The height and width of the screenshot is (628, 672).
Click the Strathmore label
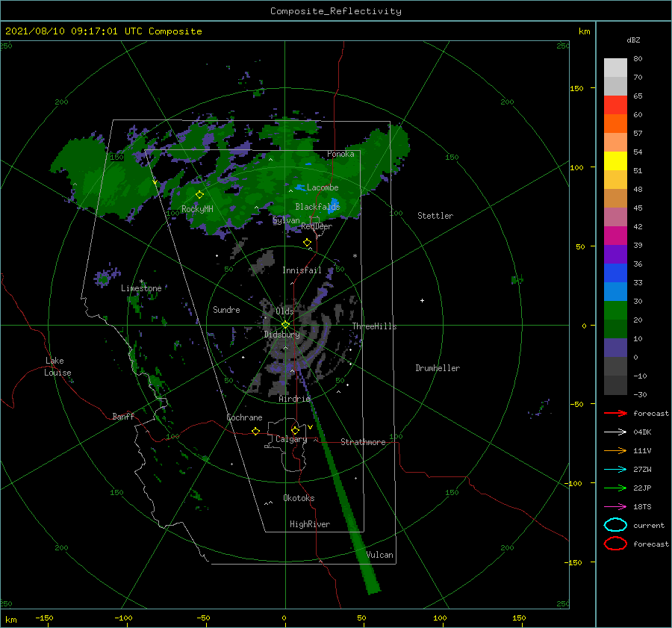point(363,442)
